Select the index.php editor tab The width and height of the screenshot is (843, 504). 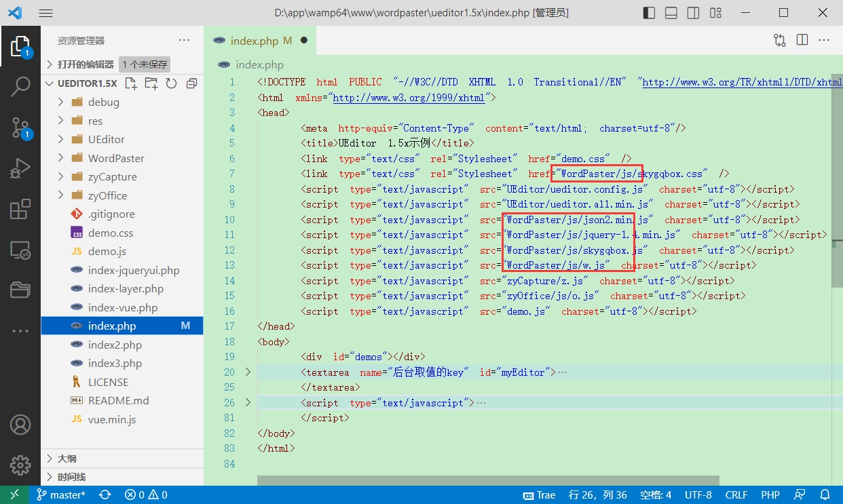[254, 41]
